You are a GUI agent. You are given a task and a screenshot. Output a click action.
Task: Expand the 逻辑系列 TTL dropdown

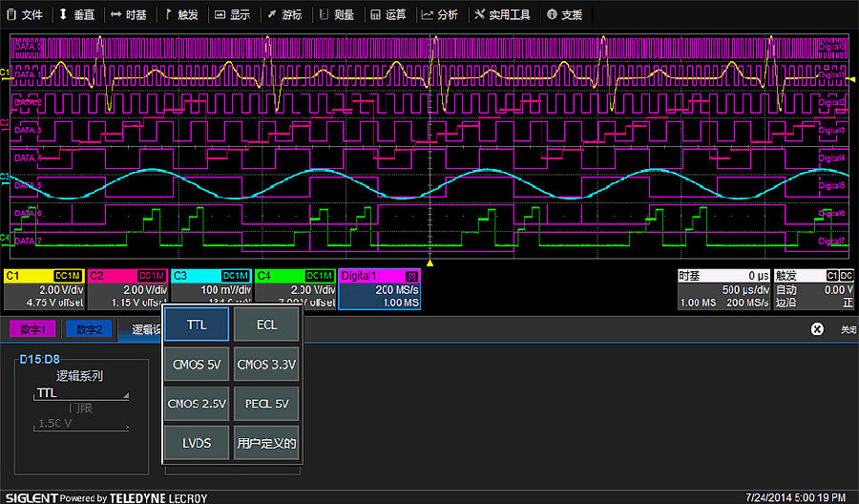(x=81, y=392)
